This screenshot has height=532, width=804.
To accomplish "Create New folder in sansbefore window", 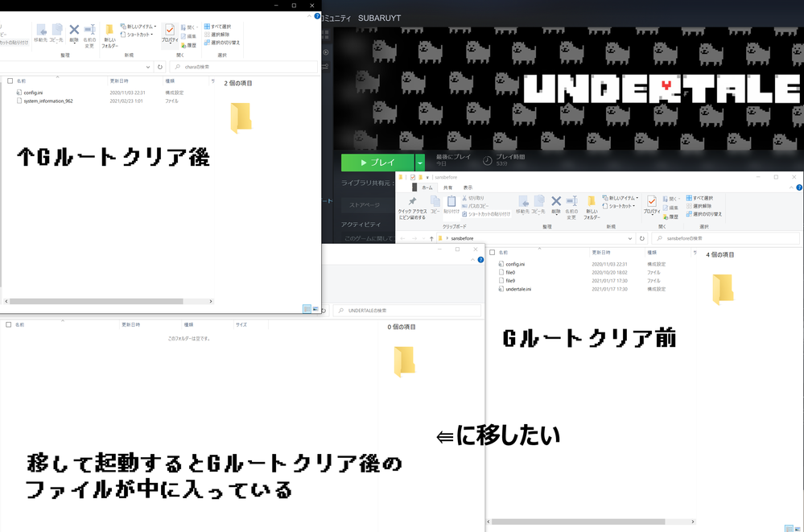I will pyautogui.click(x=592, y=206).
